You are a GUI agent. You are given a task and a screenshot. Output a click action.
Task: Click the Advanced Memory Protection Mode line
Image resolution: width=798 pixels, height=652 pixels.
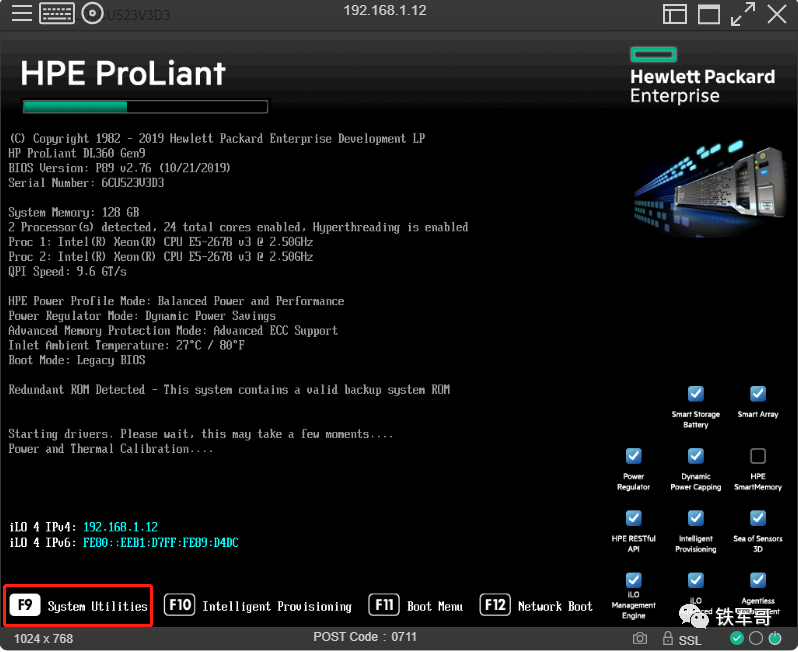pos(173,330)
